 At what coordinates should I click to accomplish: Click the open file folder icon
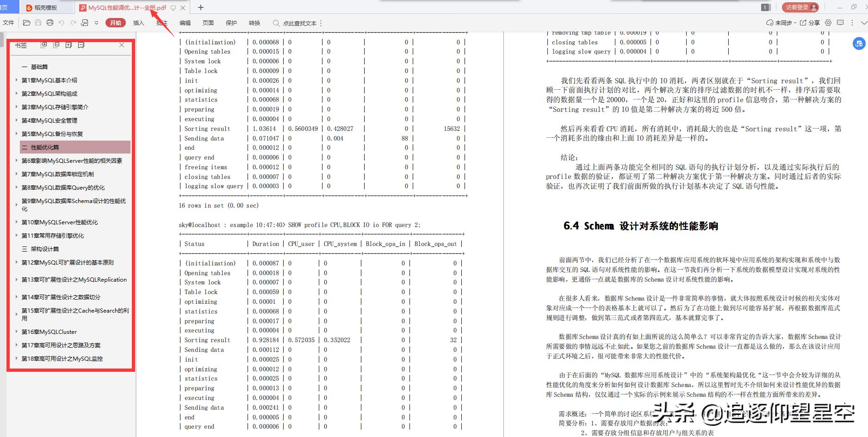(x=27, y=23)
